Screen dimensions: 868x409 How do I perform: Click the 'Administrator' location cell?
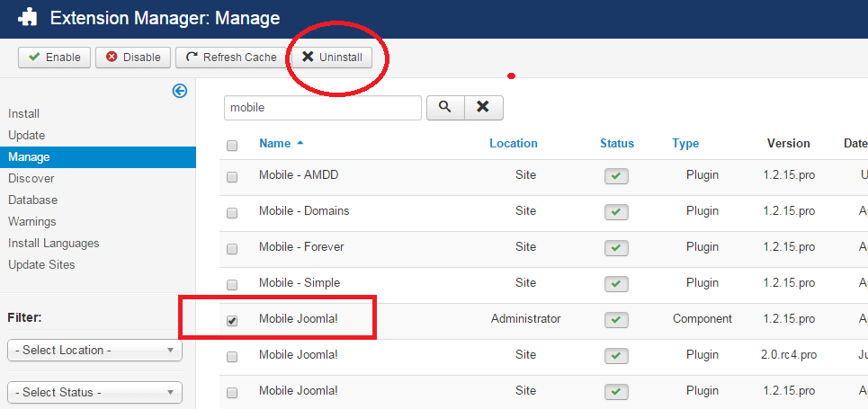tap(526, 319)
